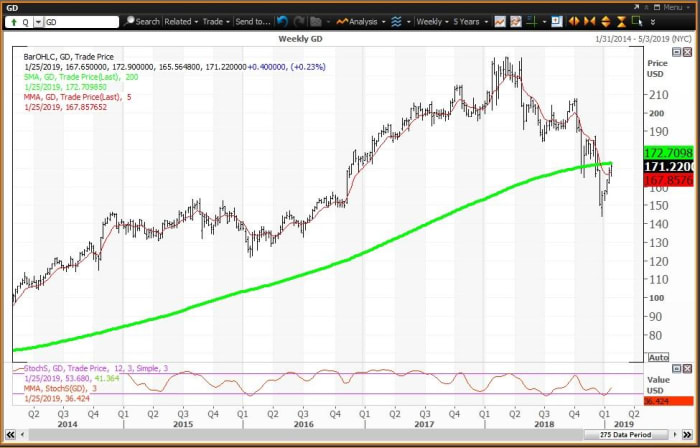Open the Trade menu
The height and width of the screenshot is (448, 700).
[x=215, y=21]
